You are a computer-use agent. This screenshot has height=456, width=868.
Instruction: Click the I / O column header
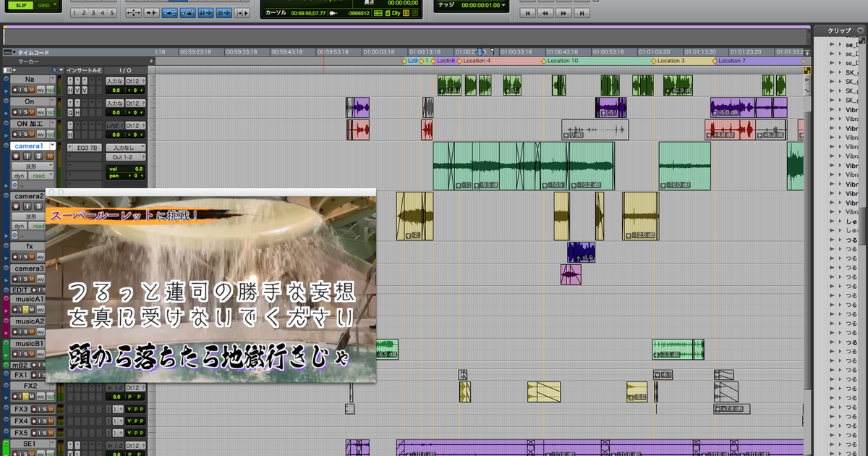(x=127, y=70)
